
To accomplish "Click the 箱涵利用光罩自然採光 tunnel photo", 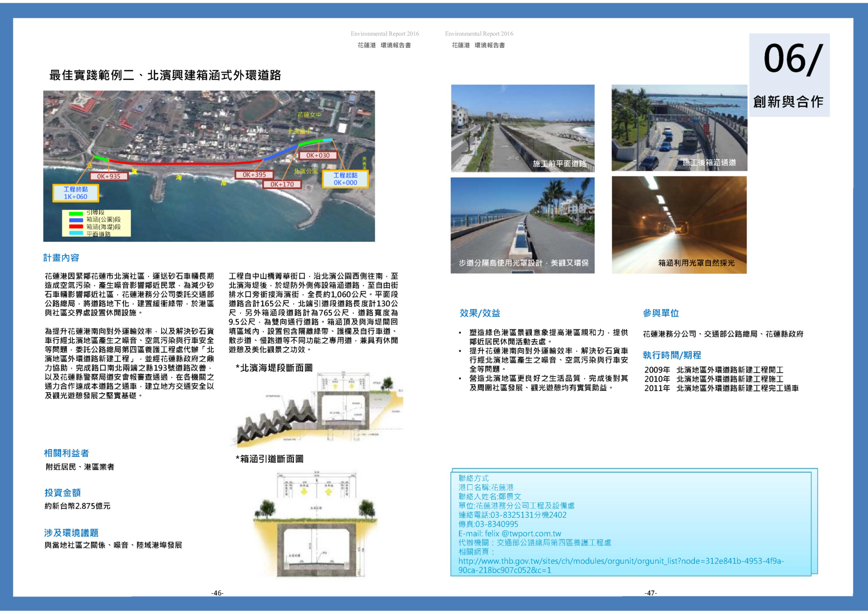I will coord(679,225).
